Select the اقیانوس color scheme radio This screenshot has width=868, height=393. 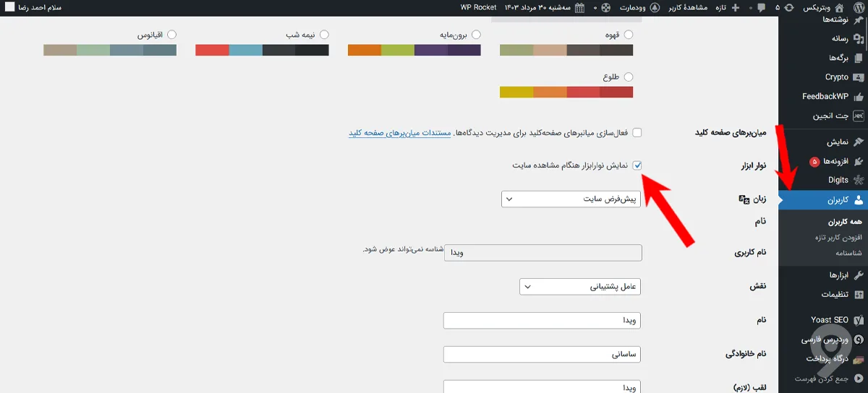(x=171, y=35)
